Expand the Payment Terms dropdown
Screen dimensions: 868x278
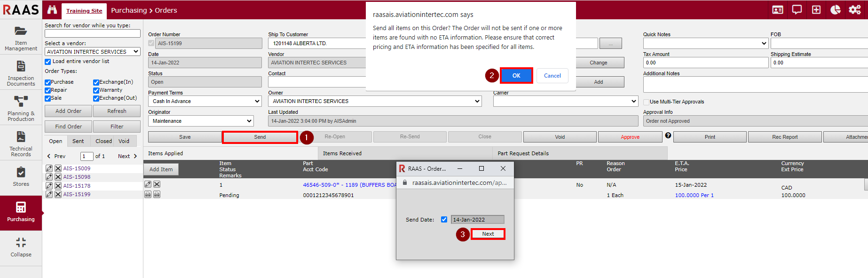(205, 101)
